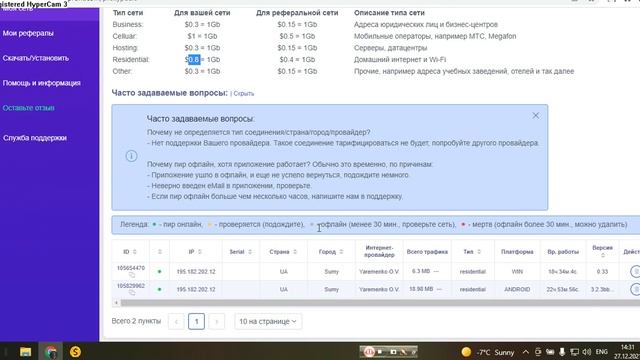
Task: Click the '0.33' version cell
Action: pos(602,271)
